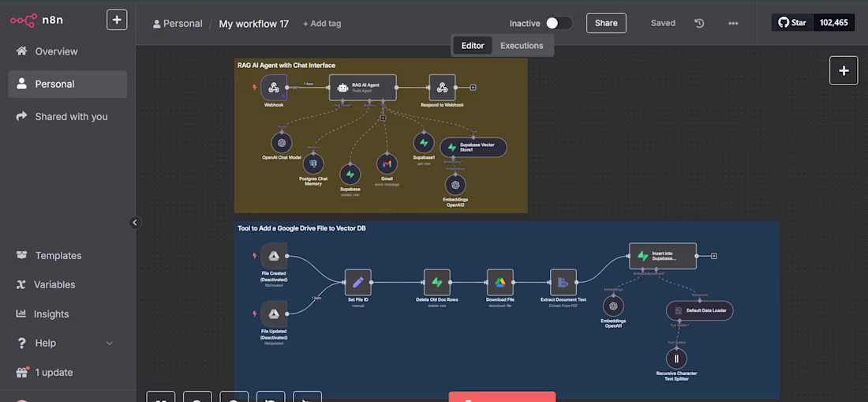The width and height of the screenshot is (868, 402).
Task: Select the RAG AI Agent node
Action: (363, 88)
